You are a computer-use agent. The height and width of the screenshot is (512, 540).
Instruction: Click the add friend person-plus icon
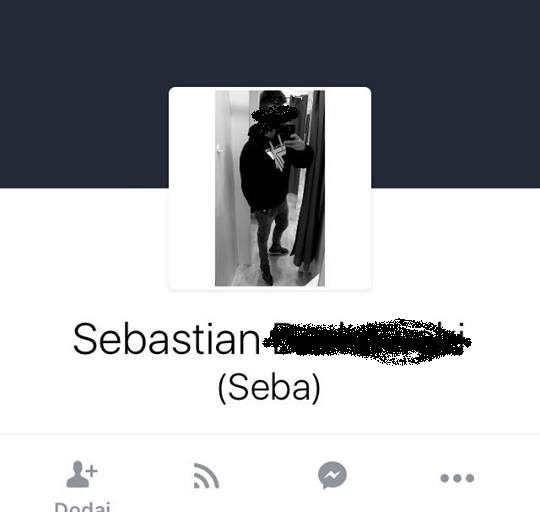click(x=82, y=474)
